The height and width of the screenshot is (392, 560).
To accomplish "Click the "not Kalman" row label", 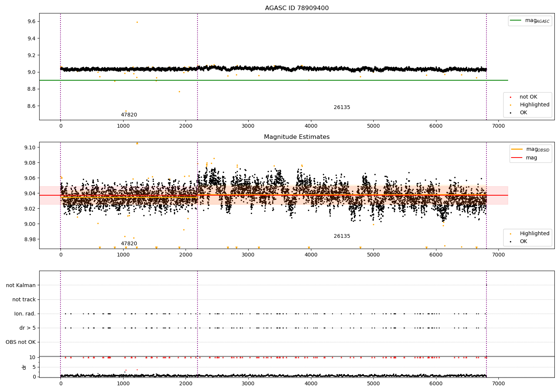I will pyautogui.click(x=21, y=286).
